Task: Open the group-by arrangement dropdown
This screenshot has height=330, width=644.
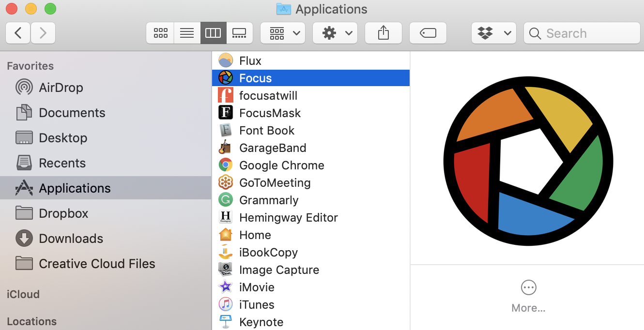Action: tap(283, 33)
